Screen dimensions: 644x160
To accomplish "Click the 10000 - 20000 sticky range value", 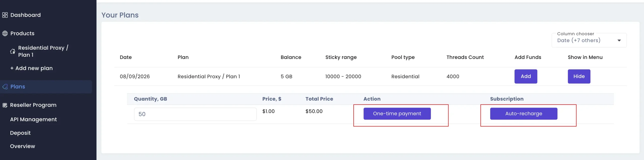I will pos(343,77).
